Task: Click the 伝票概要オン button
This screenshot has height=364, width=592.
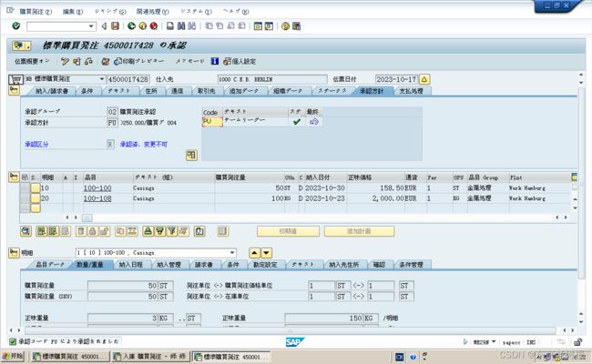Action: (32, 61)
